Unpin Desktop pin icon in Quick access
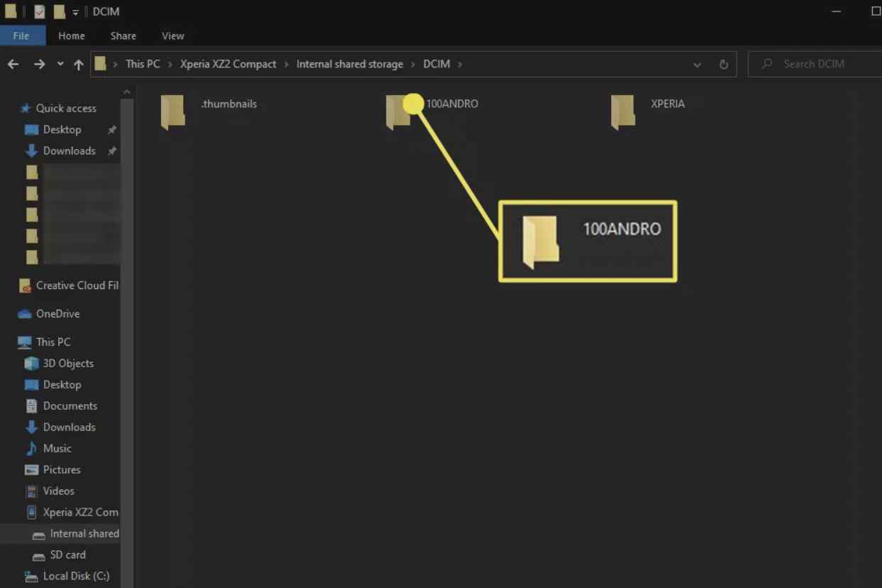 click(111, 130)
